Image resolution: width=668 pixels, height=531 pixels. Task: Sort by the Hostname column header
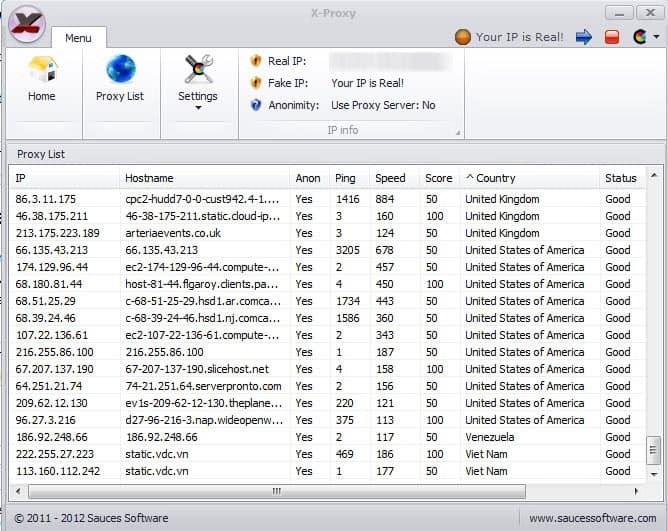click(x=204, y=178)
